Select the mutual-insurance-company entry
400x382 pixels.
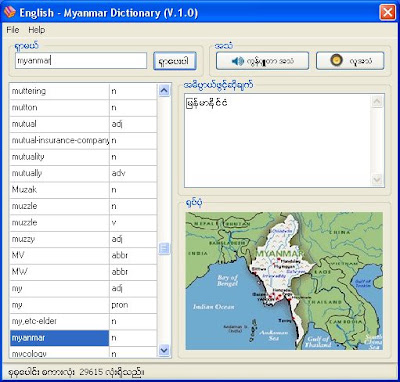pyautogui.click(x=83, y=141)
